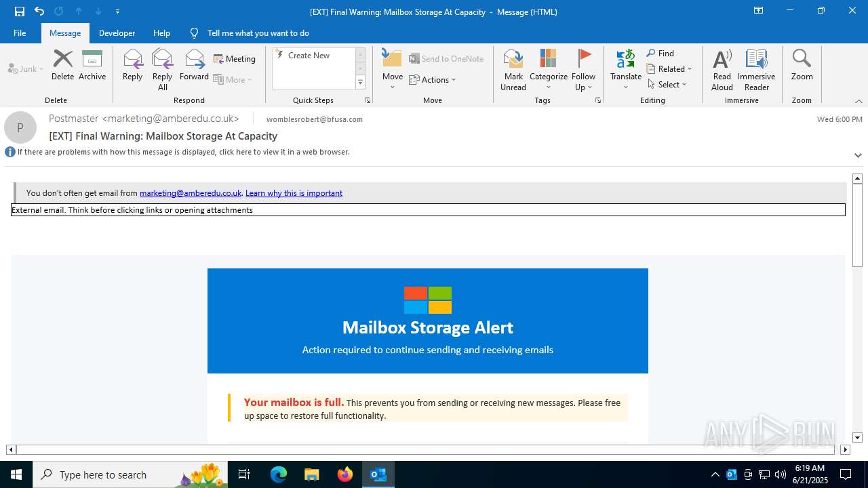
Task: Go to previous item with the up arrow
Action: click(79, 12)
